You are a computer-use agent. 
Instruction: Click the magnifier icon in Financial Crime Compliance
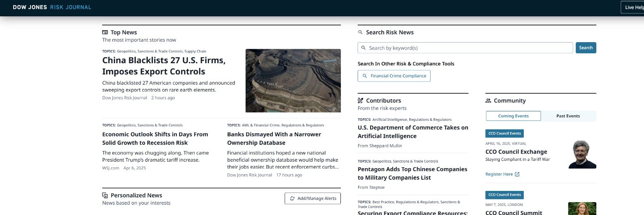click(x=365, y=76)
